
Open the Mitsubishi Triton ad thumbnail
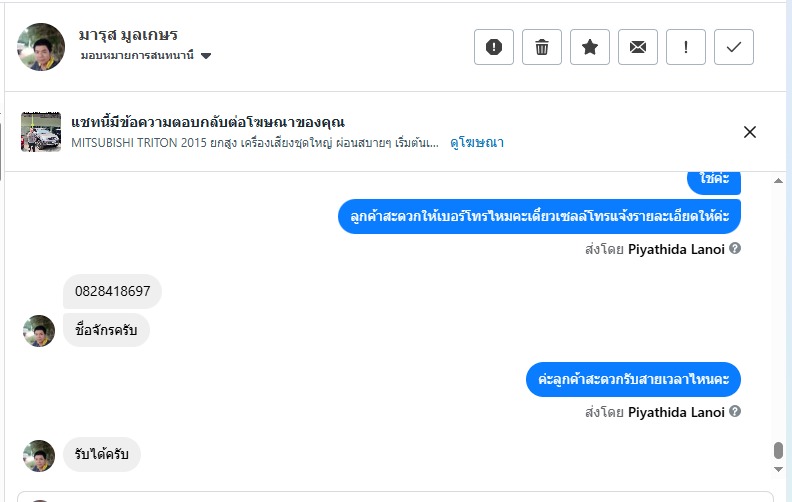41,132
